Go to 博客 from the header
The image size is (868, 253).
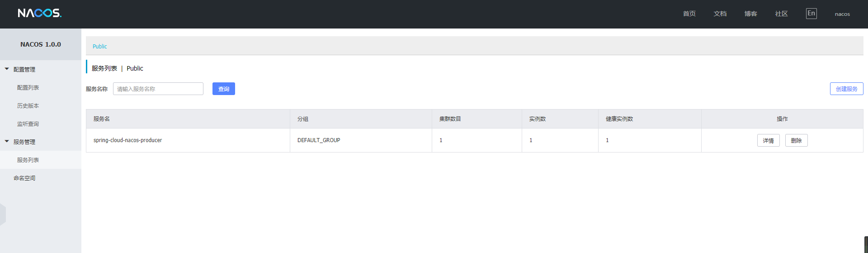tap(750, 14)
